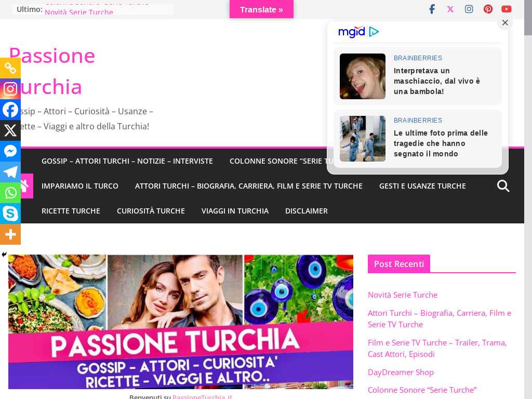
Task: Click the tagline 'Viaggi e altro della Turchia!'
Action: 96,126
